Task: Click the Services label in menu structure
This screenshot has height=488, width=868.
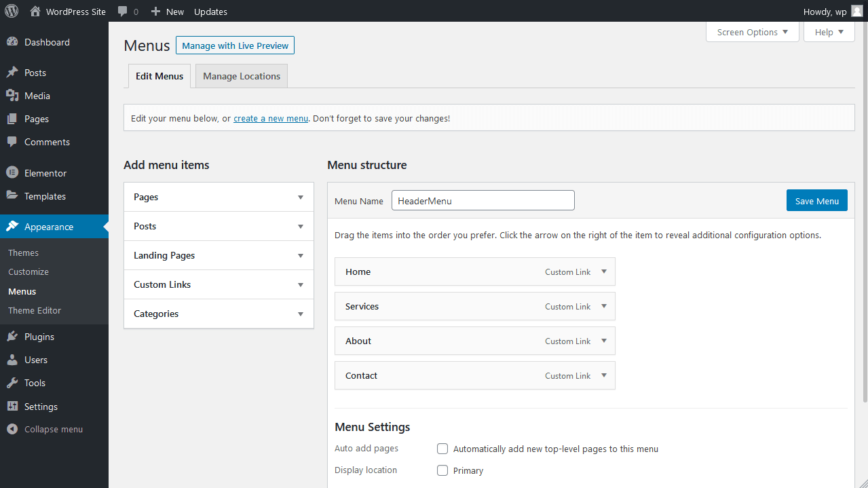Action: tap(362, 306)
